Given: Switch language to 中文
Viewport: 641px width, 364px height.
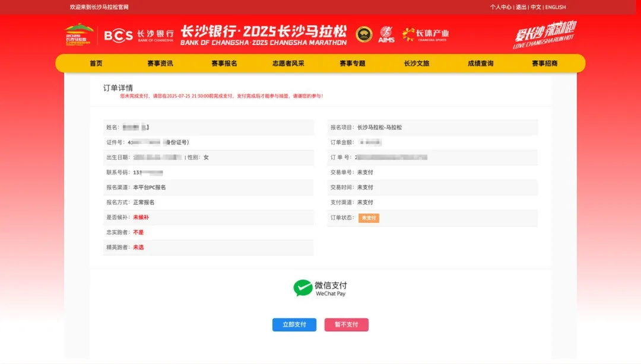Looking at the screenshot, I should [x=535, y=7].
